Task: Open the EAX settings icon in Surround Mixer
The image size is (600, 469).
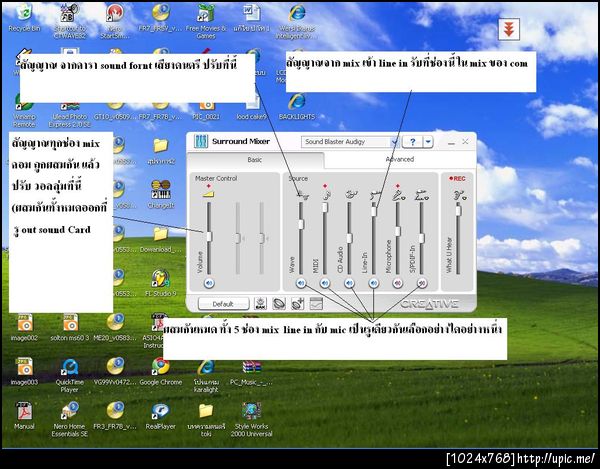Action: (260, 304)
